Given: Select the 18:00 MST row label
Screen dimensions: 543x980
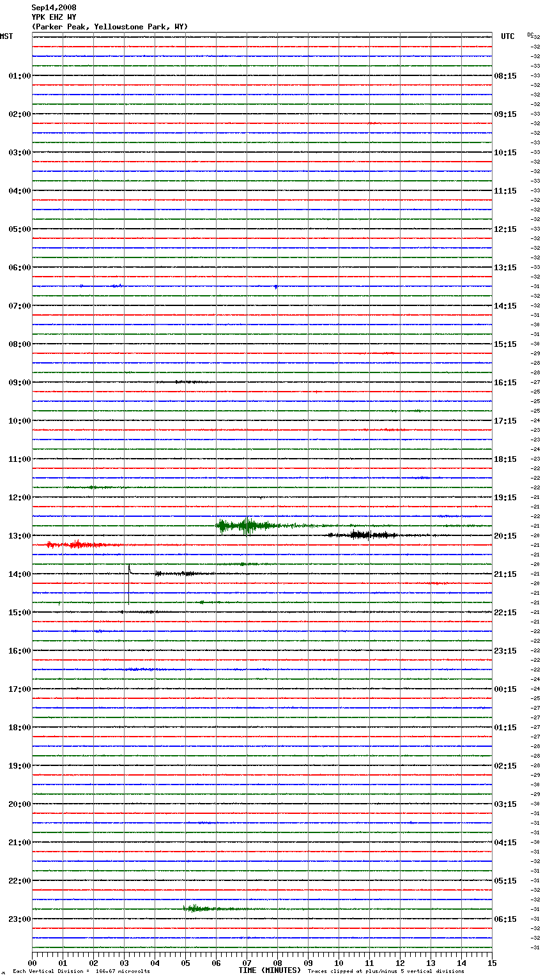Looking at the screenshot, I should [20, 728].
